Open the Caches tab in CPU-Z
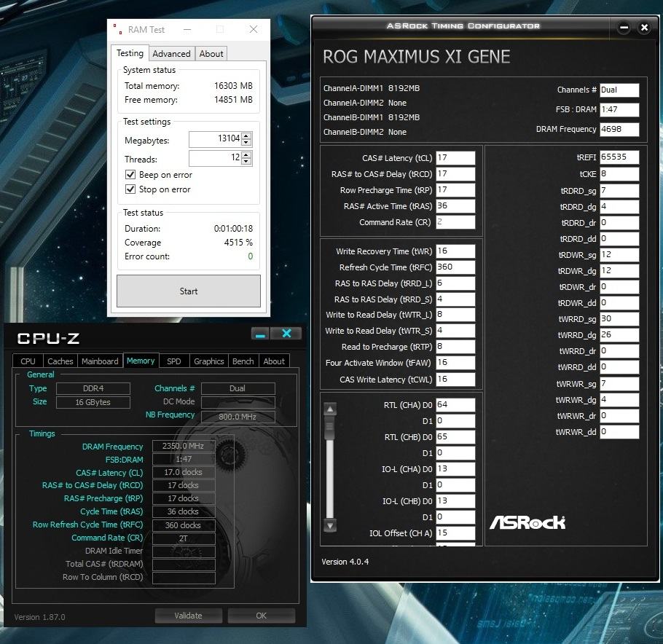Viewport: 663px width, 644px height. point(60,361)
